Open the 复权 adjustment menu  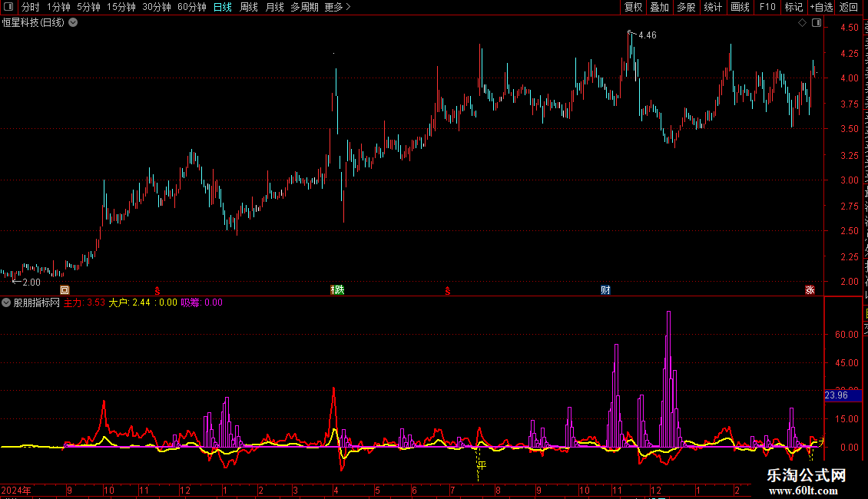633,7
